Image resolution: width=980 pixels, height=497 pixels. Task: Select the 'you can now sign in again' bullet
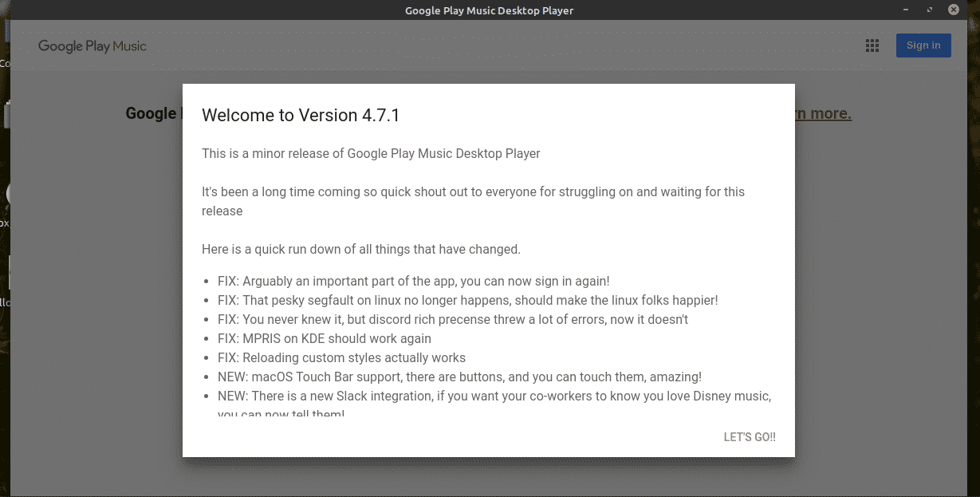tap(413, 282)
